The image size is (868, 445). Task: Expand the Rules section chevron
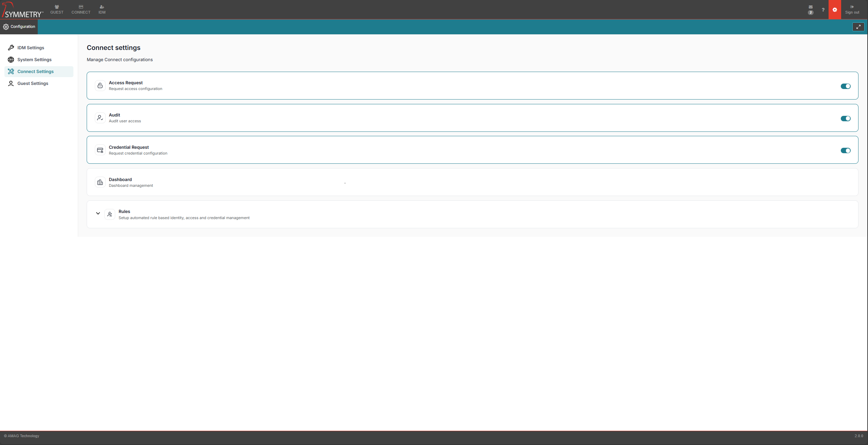click(x=98, y=214)
